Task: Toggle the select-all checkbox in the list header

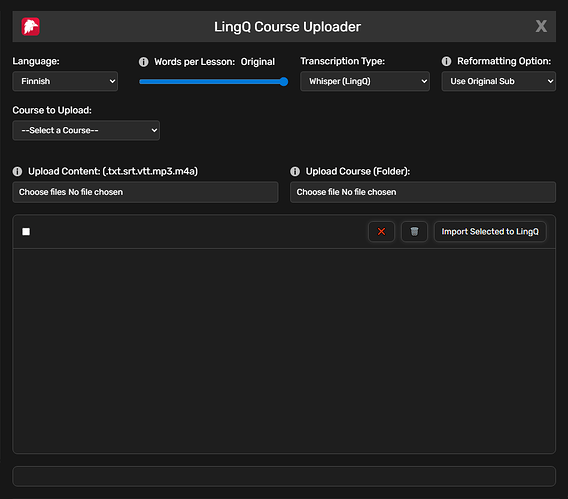Action: 26,231
